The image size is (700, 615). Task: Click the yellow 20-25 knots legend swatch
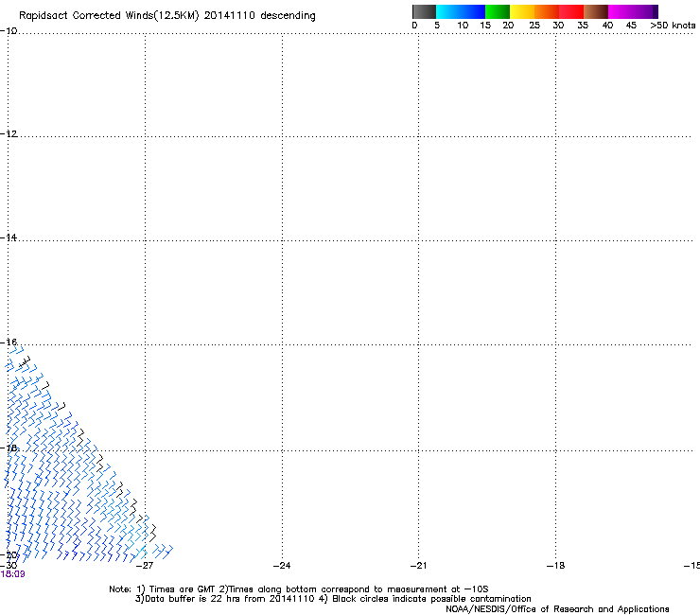tap(522, 11)
